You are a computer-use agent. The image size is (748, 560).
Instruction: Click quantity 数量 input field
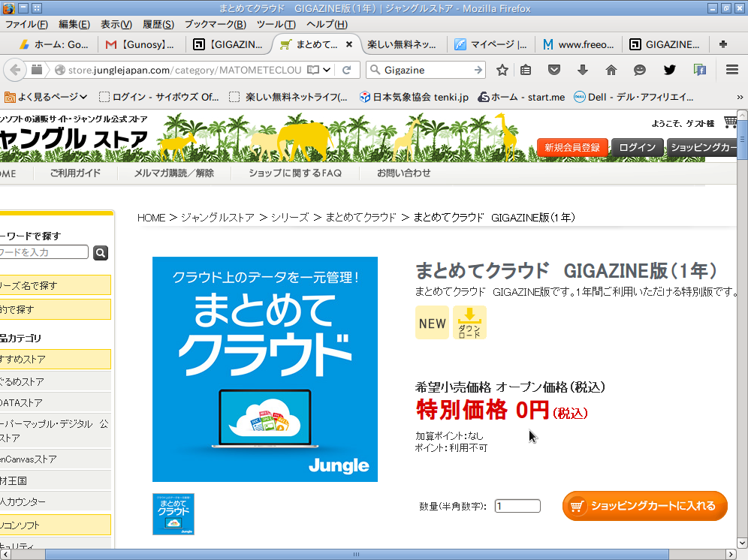[x=517, y=506]
